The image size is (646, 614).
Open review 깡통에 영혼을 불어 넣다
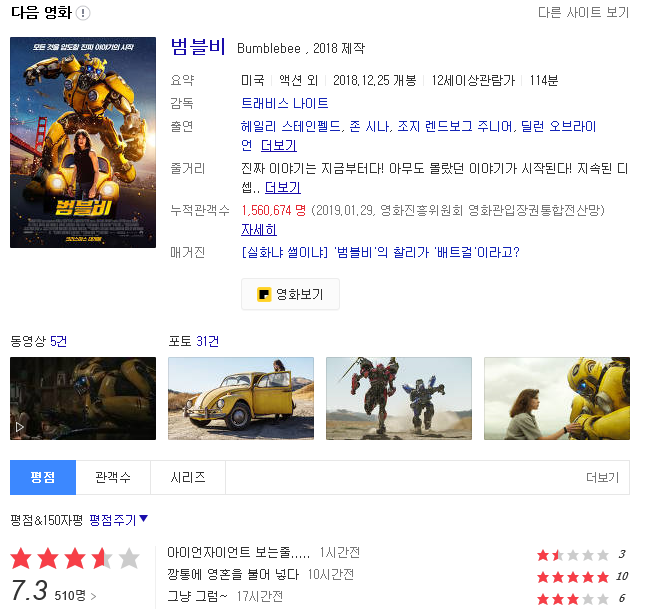point(233,574)
